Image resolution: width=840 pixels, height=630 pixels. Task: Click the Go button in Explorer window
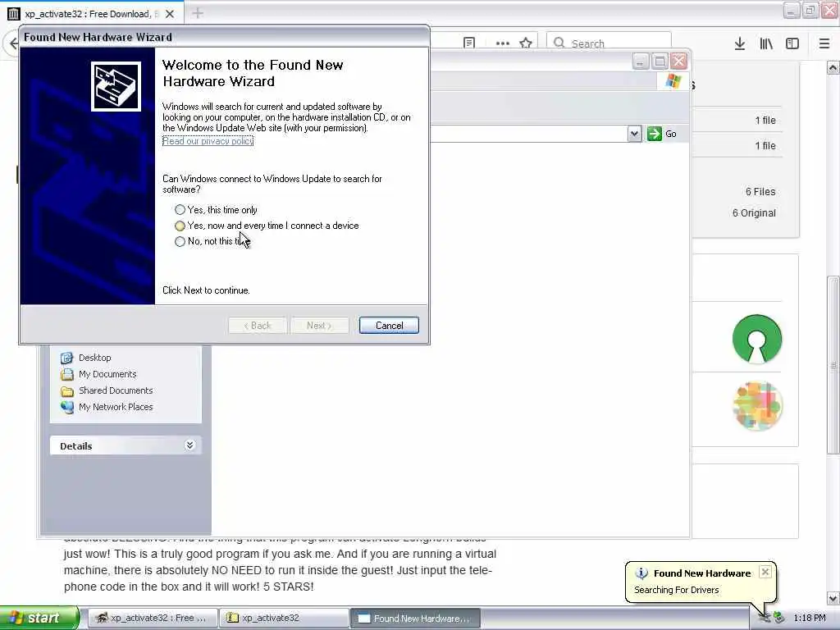point(662,134)
